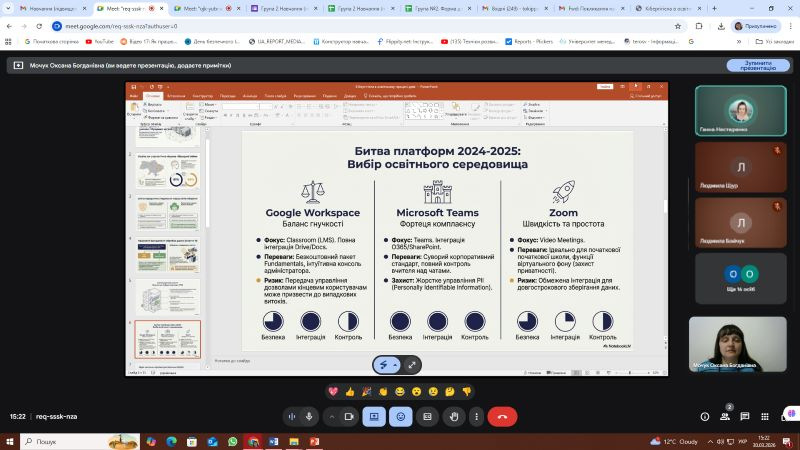Leave call with the red hang-up button
This screenshot has height=450, width=800.
pos(503,417)
